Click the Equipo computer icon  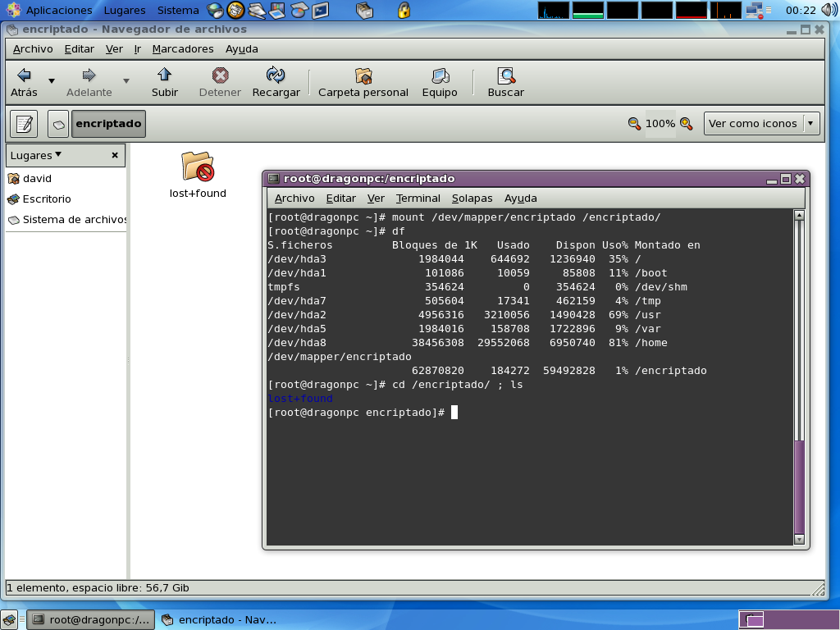pyautogui.click(x=440, y=75)
